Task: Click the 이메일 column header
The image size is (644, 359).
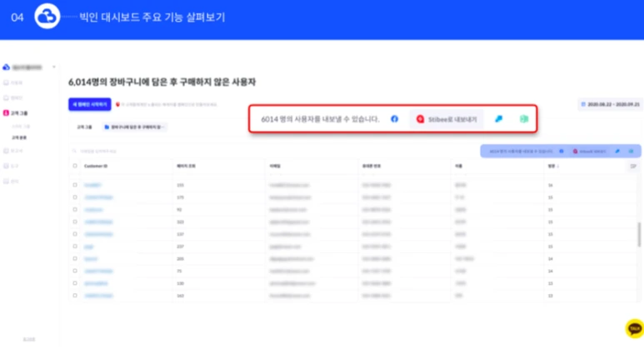Action: tap(275, 166)
